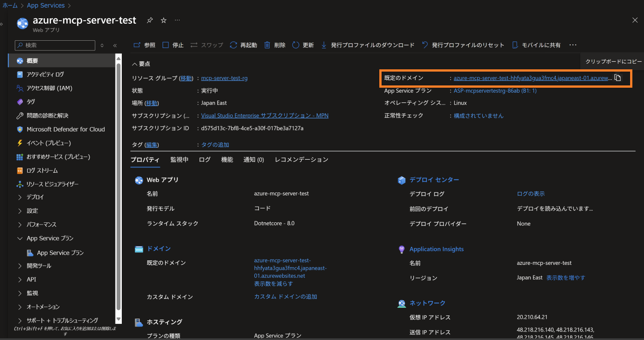Refresh the page with 更新

303,45
